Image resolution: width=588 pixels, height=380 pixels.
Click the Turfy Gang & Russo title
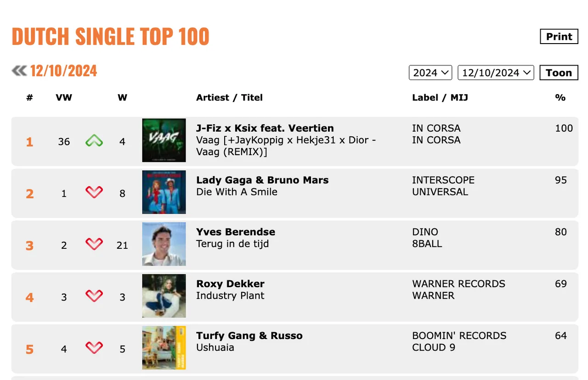point(249,335)
